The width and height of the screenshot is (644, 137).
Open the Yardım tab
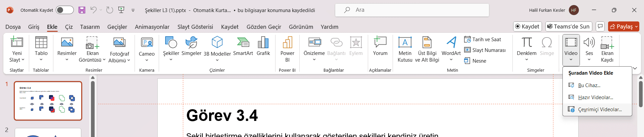[330, 27]
